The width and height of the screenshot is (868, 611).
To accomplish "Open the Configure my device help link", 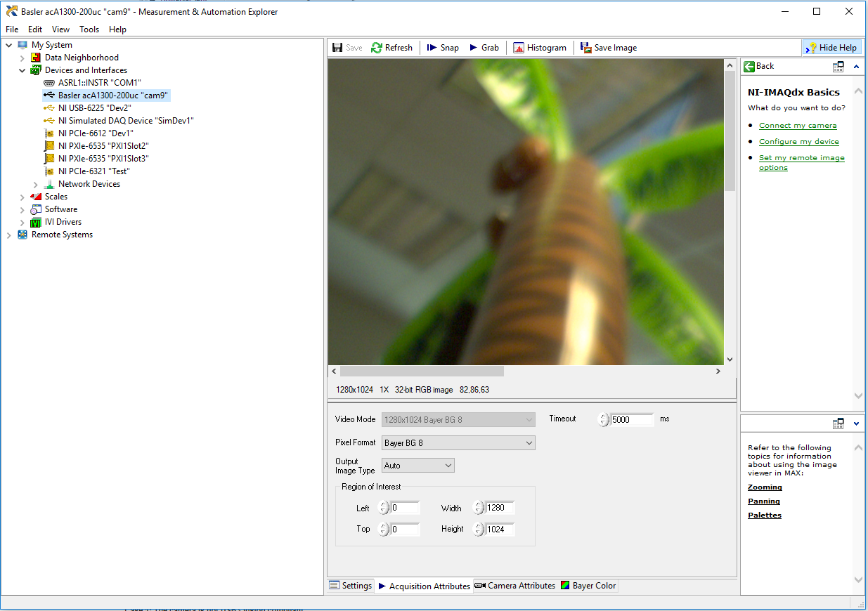I will (x=798, y=142).
